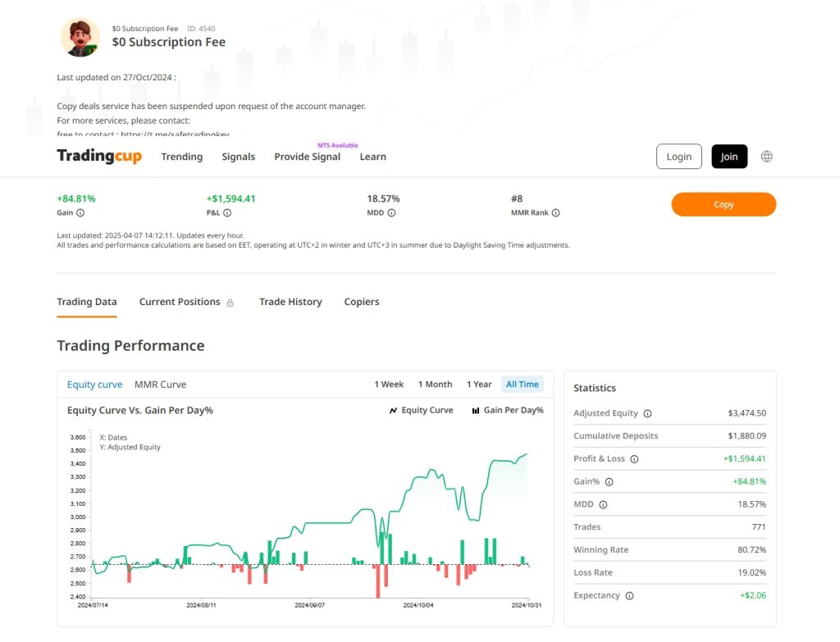Open the Copiers tab
Image resolution: width=840 pixels, height=642 pixels.
pyautogui.click(x=362, y=302)
